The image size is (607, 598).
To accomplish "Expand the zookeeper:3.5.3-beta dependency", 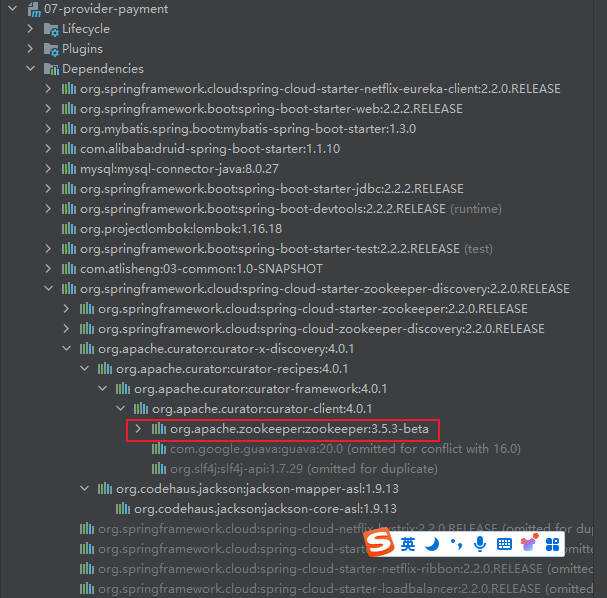I will tap(139, 429).
